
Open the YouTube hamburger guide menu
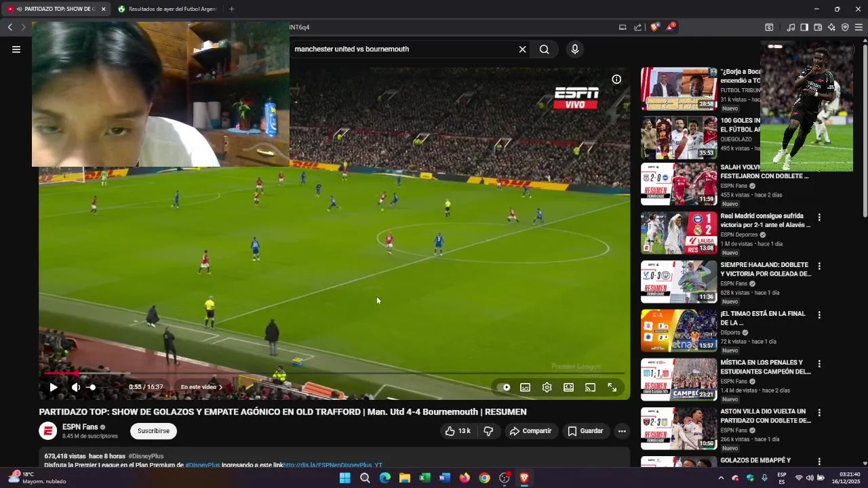[16, 49]
